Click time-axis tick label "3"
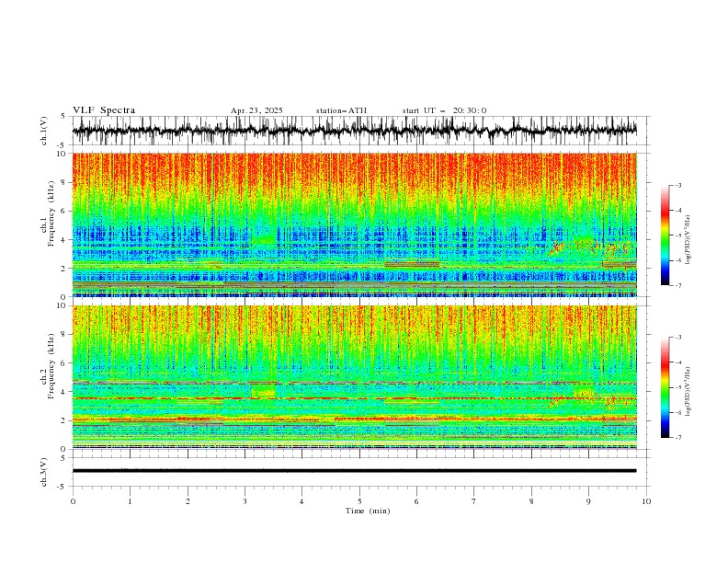Screen dimensions: 728x563 tap(245, 501)
